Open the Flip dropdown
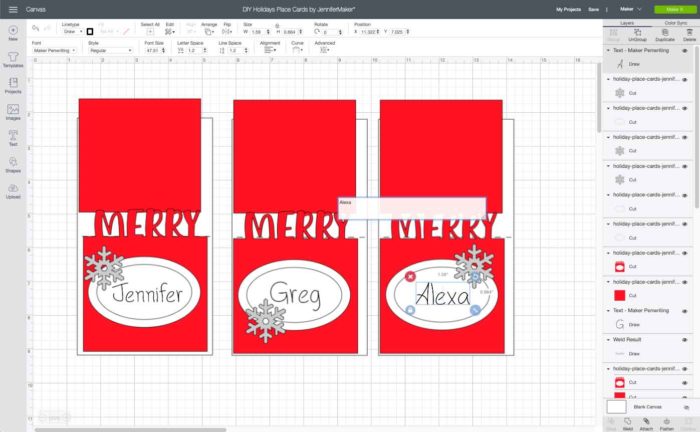700x432 pixels. click(x=227, y=32)
